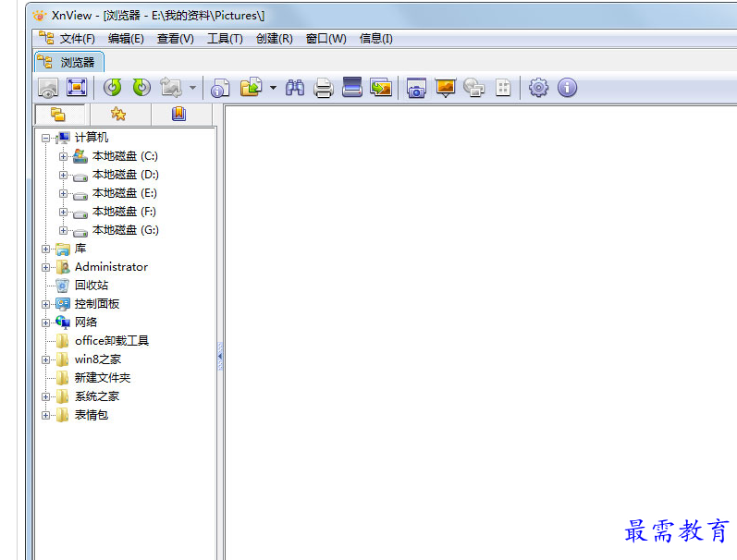Viewport: 737px width, 560px height.
Task: Open the 窗口(W) menu
Action: coord(326,39)
